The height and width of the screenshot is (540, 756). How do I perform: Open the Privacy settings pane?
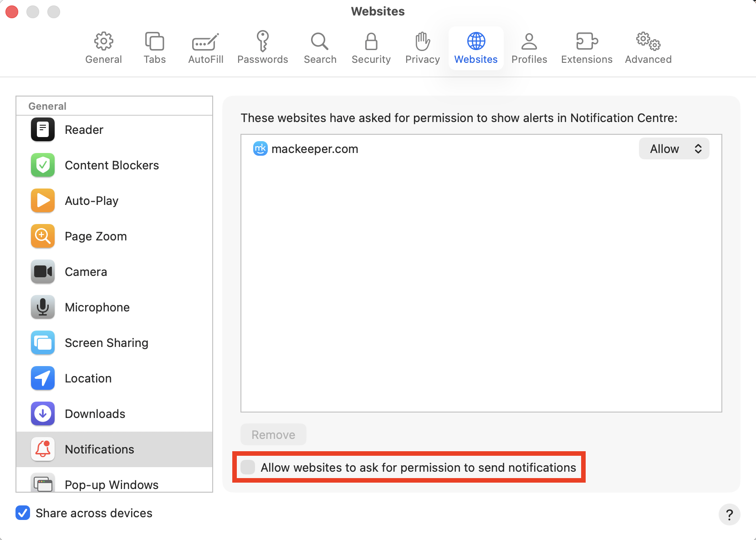pyautogui.click(x=422, y=47)
